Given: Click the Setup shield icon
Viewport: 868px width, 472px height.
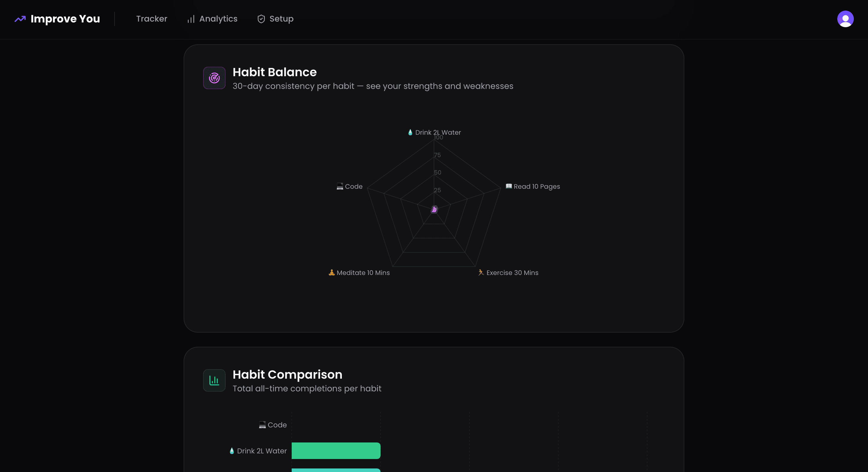Looking at the screenshot, I should click(x=261, y=19).
